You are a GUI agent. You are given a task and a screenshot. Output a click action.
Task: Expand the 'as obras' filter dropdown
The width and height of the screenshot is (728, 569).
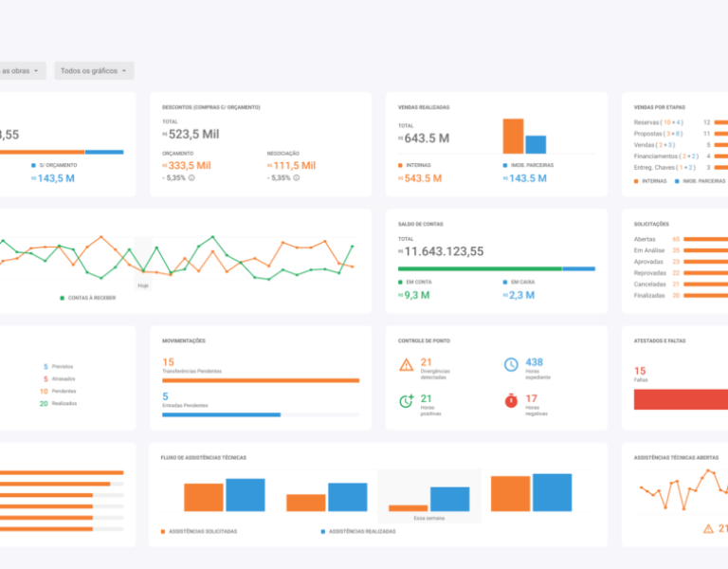tap(23, 71)
